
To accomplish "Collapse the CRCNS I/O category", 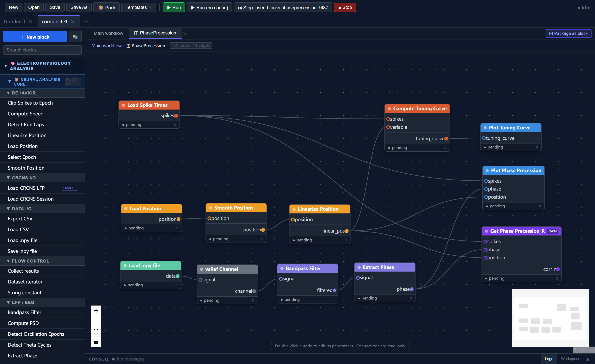I will coord(8,178).
